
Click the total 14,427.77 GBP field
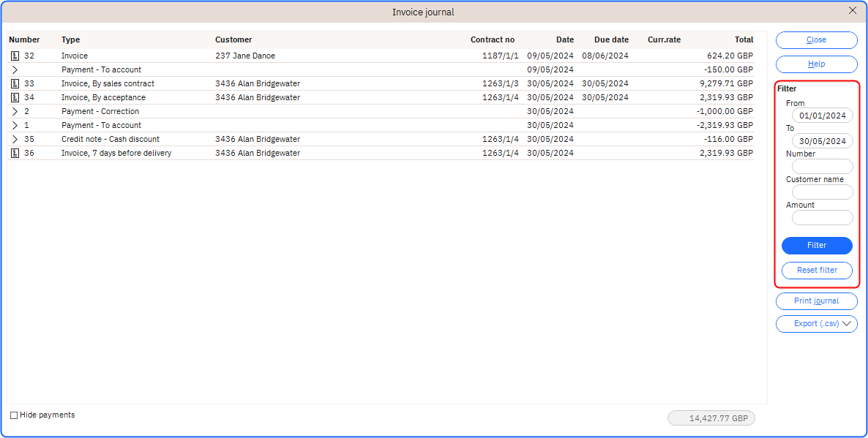[711, 418]
